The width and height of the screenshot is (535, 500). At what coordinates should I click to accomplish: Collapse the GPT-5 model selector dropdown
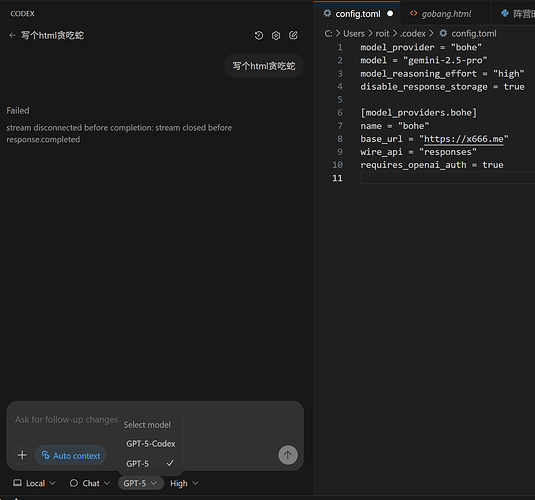pyautogui.click(x=141, y=483)
